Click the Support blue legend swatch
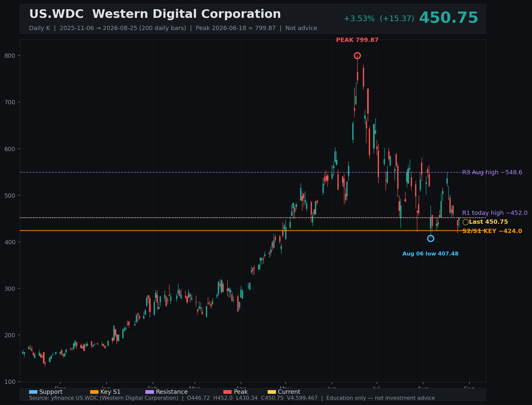The image size is (532, 405). [x=33, y=392]
